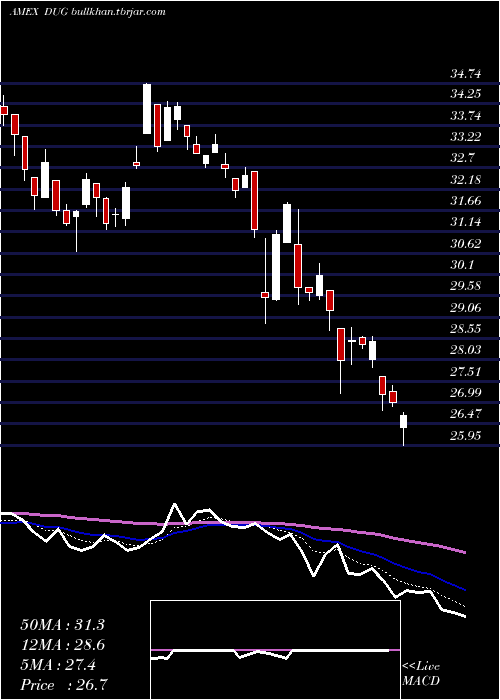This screenshot has width=500, height=700.
Task: Click the 32.18 price axis label
Action: 465,180
